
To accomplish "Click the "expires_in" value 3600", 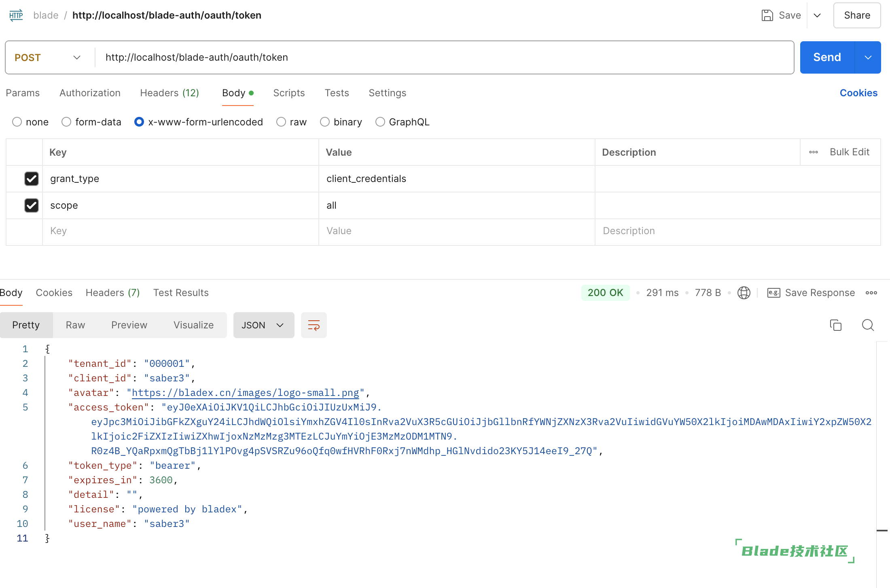I will click(x=161, y=480).
